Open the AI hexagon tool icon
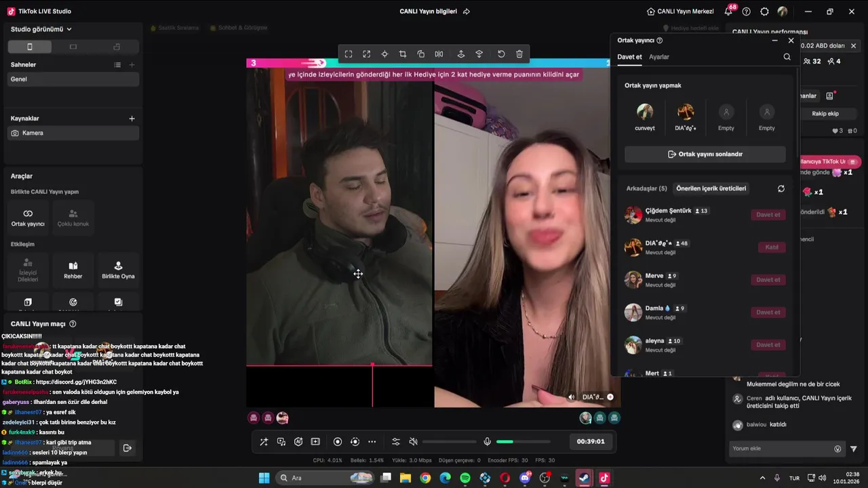Screen dimensions: 868x488 [298, 442]
